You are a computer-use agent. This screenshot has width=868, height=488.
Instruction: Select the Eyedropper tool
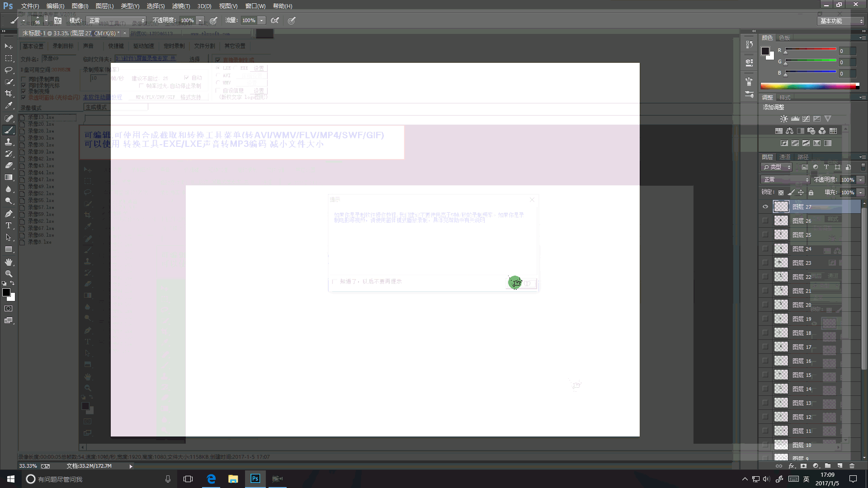point(9,105)
